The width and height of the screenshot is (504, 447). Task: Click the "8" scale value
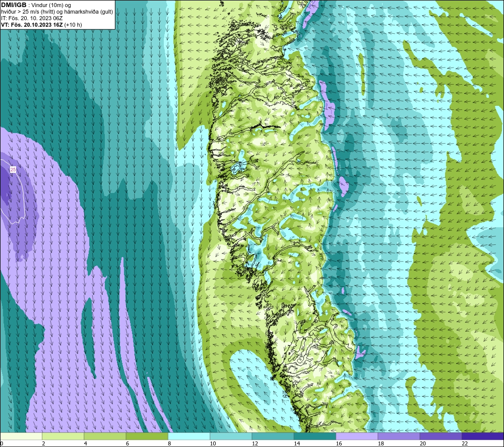(x=169, y=443)
